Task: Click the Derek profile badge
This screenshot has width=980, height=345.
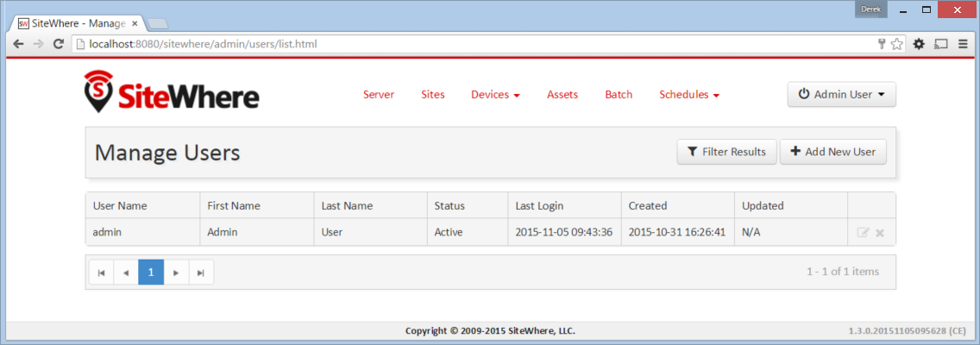Action: [871, 10]
